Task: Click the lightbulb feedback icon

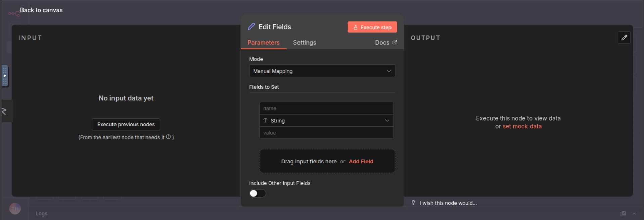Action: pos(413,203)
